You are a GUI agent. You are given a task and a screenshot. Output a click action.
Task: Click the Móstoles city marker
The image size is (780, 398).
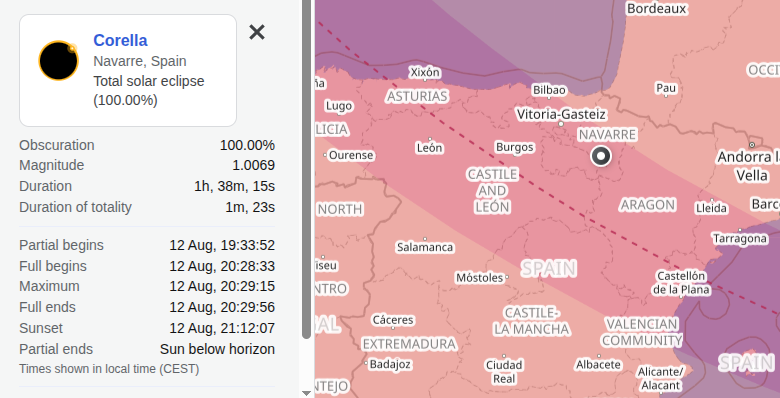(x=507, y=277)
